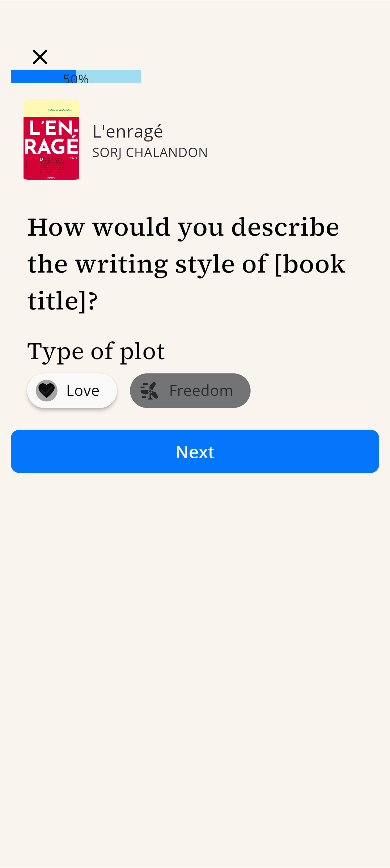This screenshot has width=390, height=868.
Task: Click the "Type of plot" section label
Action: click(96, 351)
